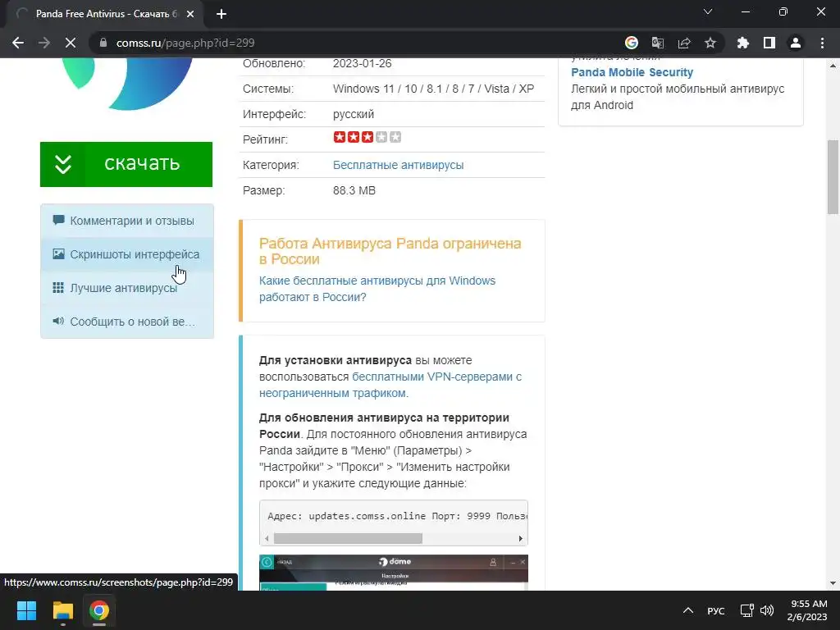
Task: Click the grid icon beside Лучшие антивирусы
Action: (x=58, y=288)
